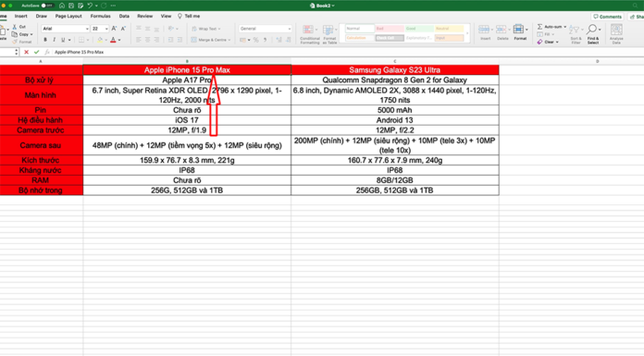The width and height of the screenshot is (644, 356).
Task: Click the red font colour A icon
Action: (114, 40)
